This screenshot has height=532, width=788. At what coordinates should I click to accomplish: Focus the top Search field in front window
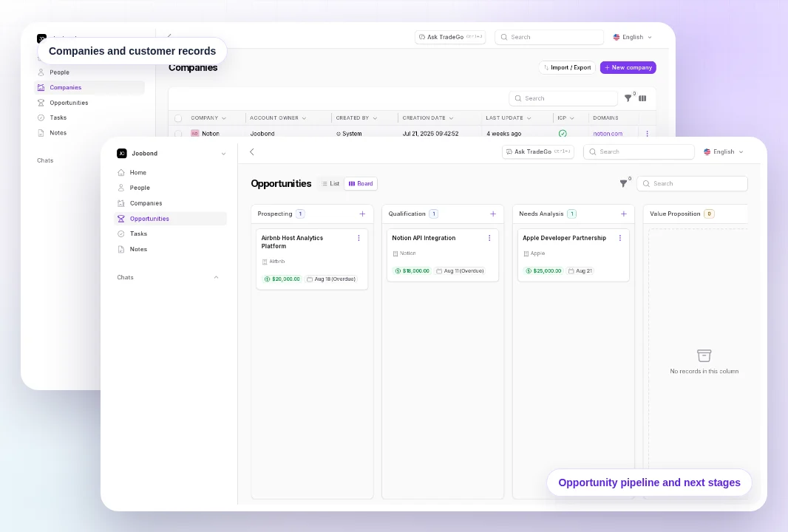(639, 151)
